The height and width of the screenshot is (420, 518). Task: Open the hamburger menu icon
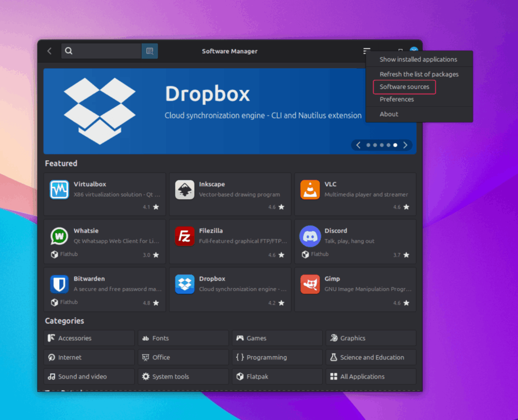(x=367, y=51)
